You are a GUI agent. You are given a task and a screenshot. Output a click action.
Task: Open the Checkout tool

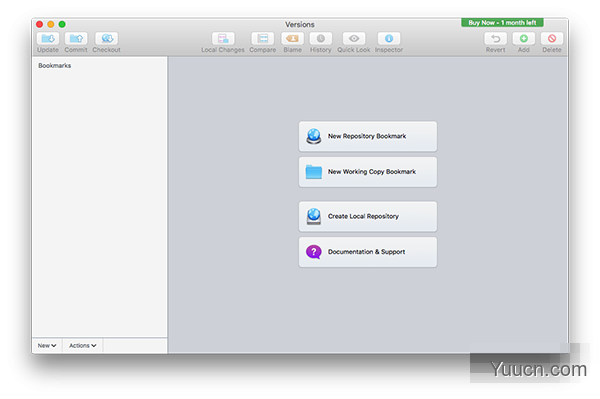tap(106, 39)
